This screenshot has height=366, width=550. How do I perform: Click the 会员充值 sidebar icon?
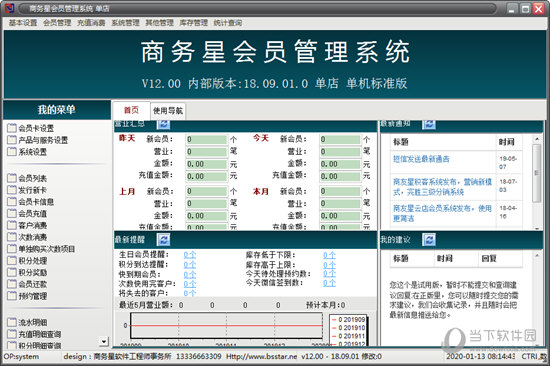(12, 213)
